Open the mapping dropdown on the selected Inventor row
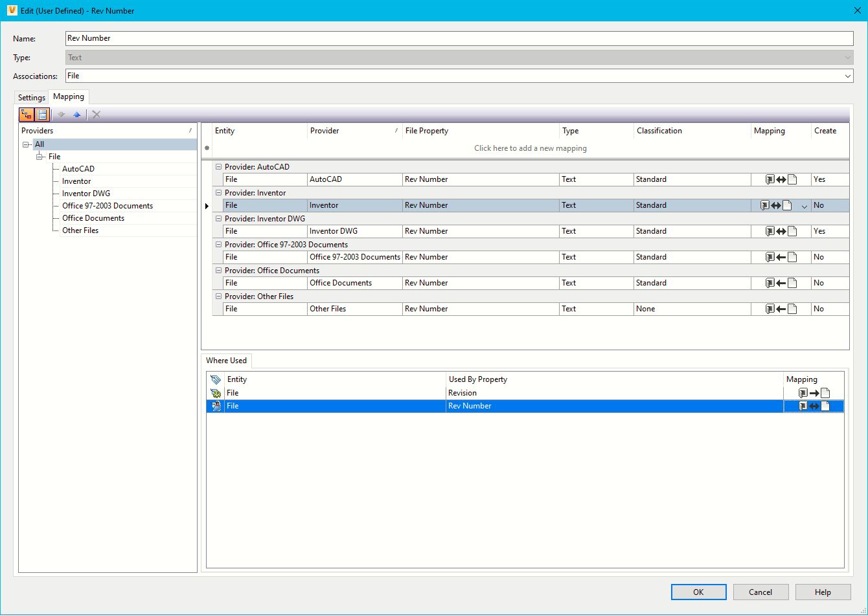Screen dimensions: 868x615 tap(804, 205)
